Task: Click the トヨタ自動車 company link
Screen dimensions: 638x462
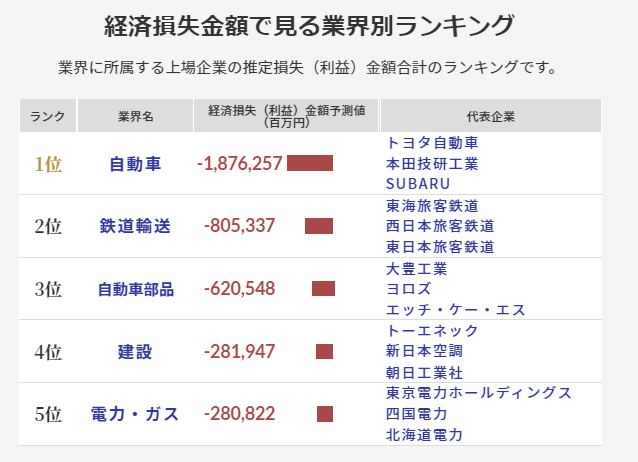Action: tap(432, 143)
